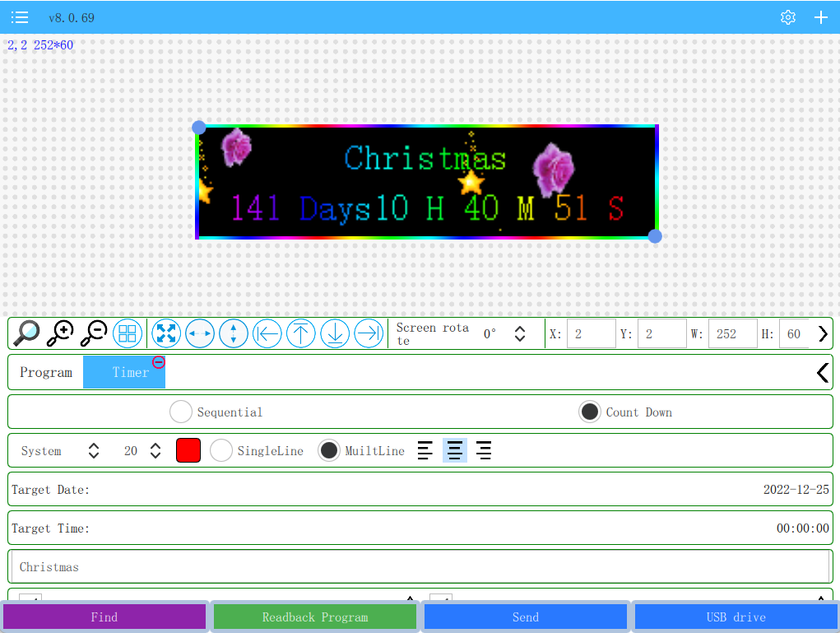
Task: Click the move-to-bottom arrow icon
Action: (335, 333)
